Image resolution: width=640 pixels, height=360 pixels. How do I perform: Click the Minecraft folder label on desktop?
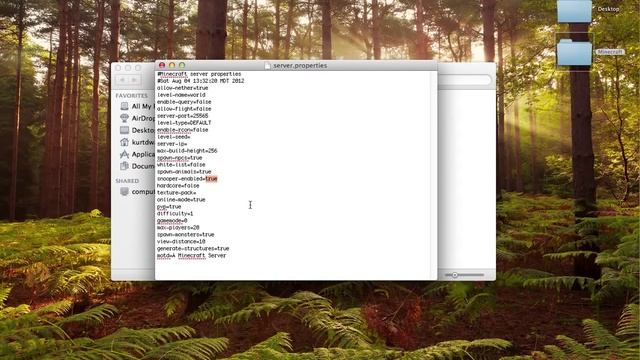pyautogui.click(x=609, y=52)
